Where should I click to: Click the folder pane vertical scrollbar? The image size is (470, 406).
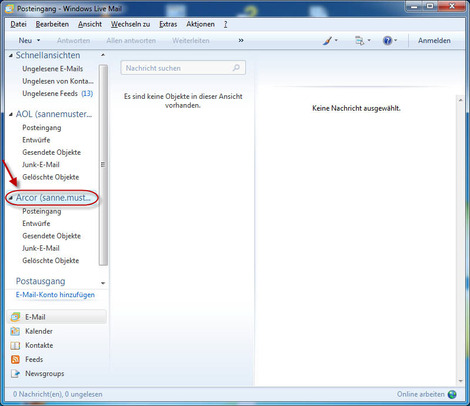coord(103,165)
